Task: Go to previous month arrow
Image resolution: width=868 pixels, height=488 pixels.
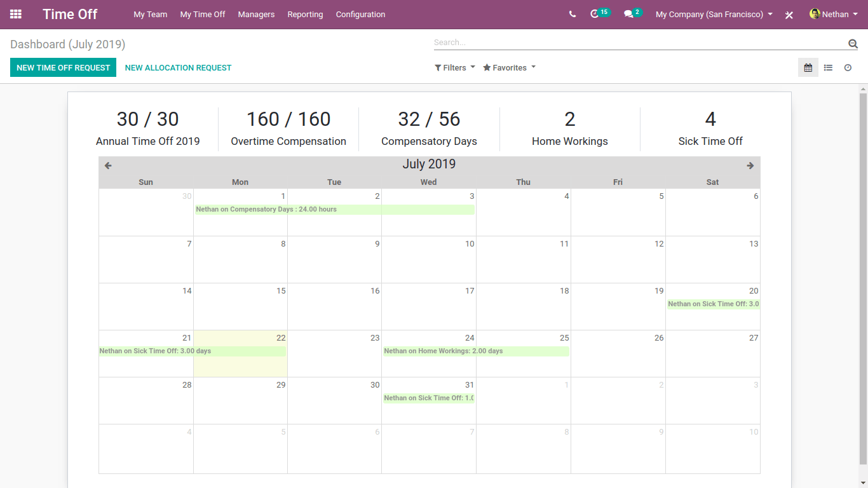Action: click(108, 165)
